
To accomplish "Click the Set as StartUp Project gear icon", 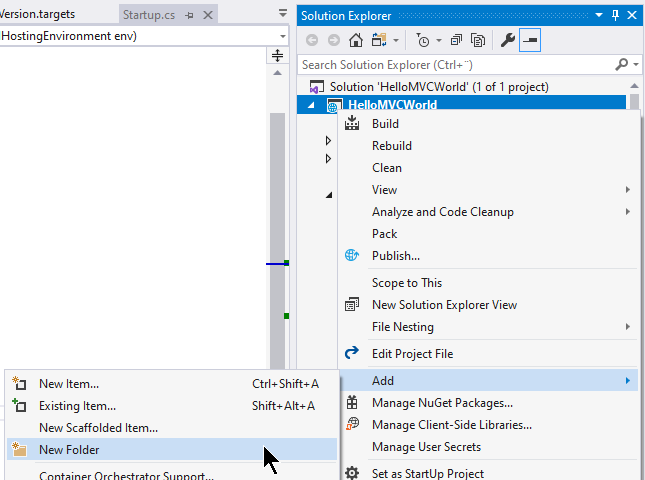I will [352, 473].
